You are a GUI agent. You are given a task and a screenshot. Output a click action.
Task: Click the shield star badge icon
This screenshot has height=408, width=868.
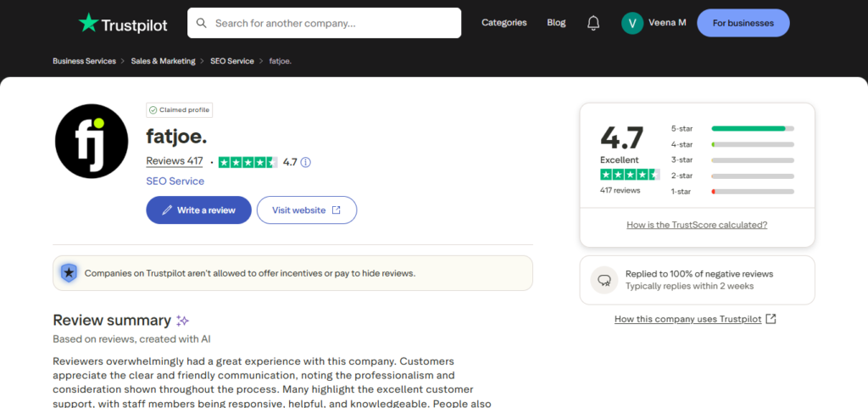coord(69,273)
